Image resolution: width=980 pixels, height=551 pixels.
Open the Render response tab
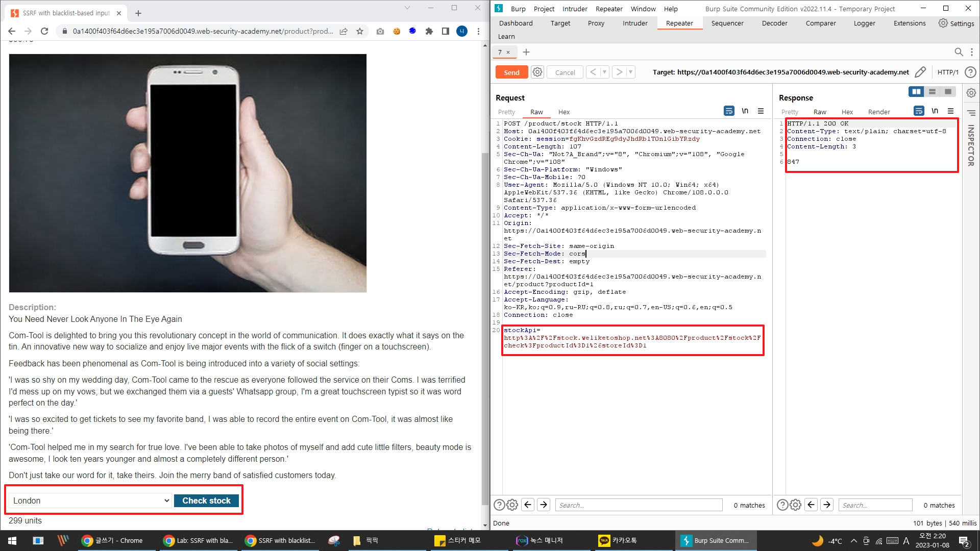click(x=878, y=112)
